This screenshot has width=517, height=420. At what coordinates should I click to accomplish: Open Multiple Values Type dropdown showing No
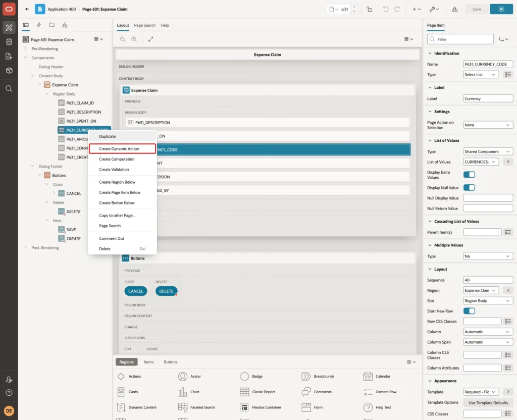click(488, 256)
